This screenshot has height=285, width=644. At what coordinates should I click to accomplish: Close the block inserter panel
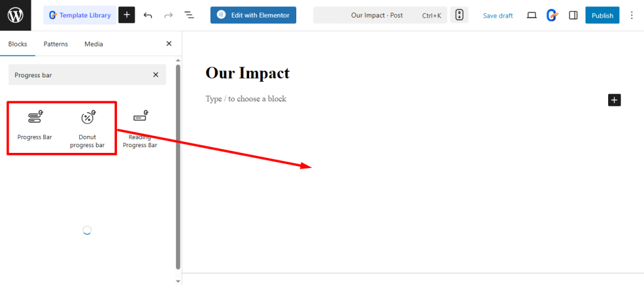(169, 44)
